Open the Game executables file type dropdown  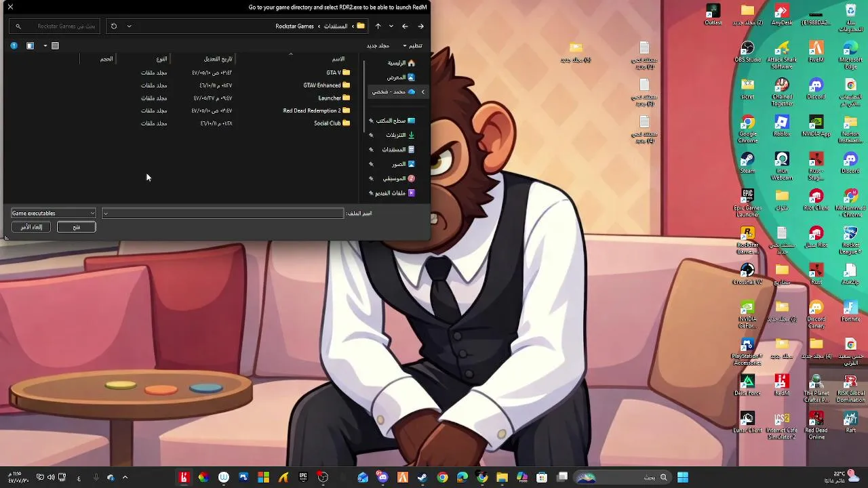[x=54, y=213]
